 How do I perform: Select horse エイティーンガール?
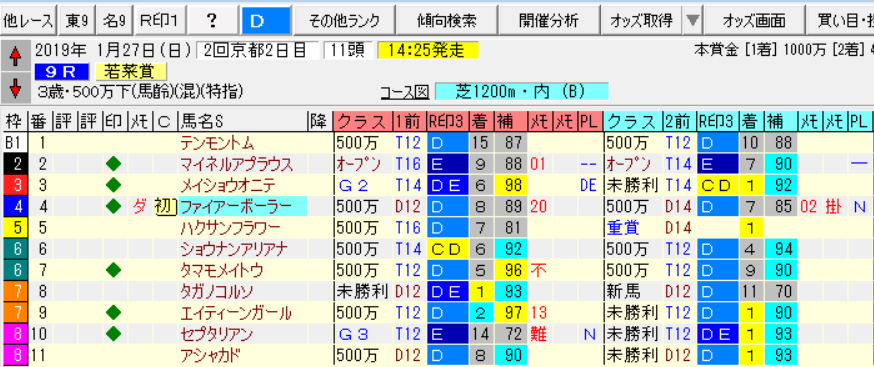236,313
